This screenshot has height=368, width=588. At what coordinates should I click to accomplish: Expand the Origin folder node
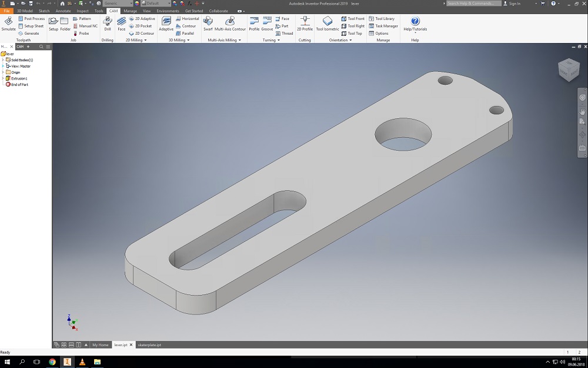[3, 72]
